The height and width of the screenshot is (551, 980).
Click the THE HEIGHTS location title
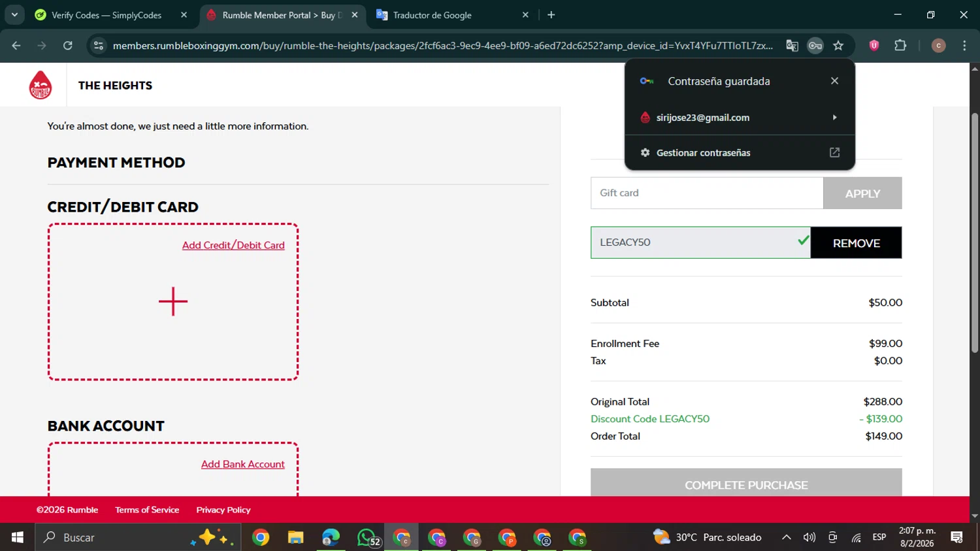tap(115, 86)
